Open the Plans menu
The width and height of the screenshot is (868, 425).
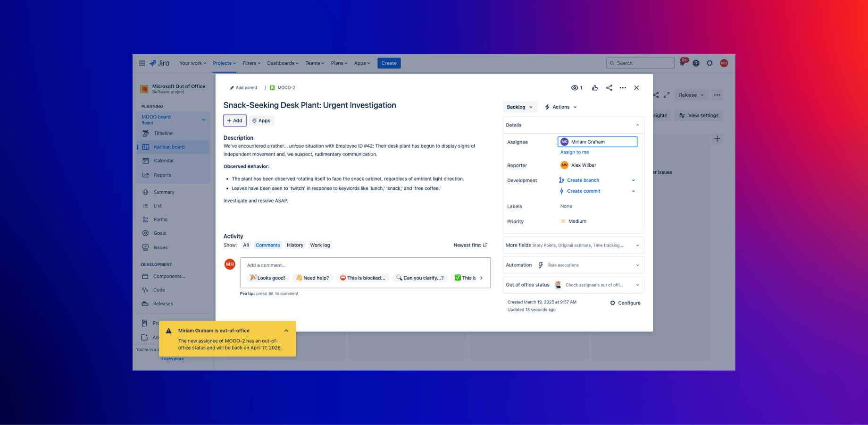tap(339, 63)
